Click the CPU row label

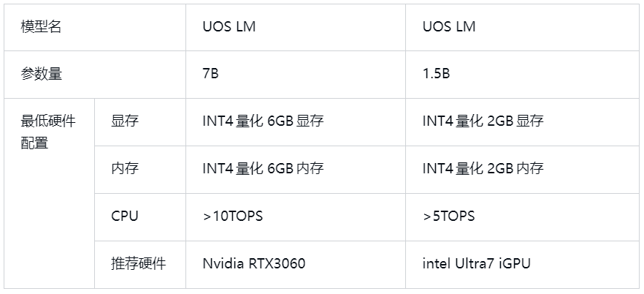click(x=125, y=216)
